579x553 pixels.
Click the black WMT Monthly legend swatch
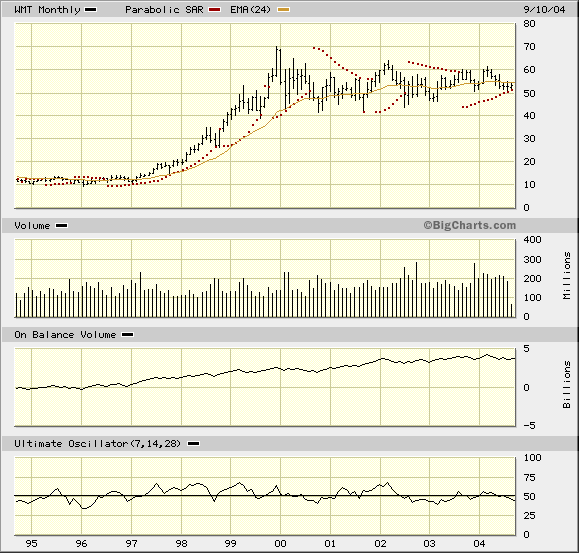[90, 10]
